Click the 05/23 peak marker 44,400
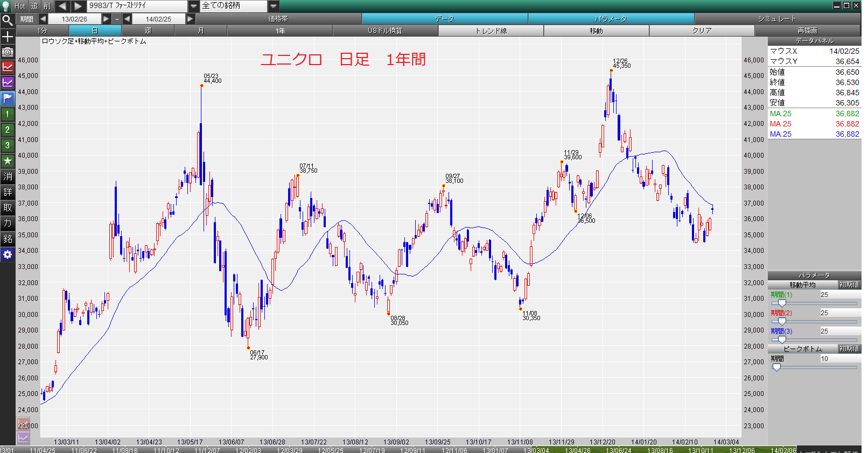 coord(201,86)
